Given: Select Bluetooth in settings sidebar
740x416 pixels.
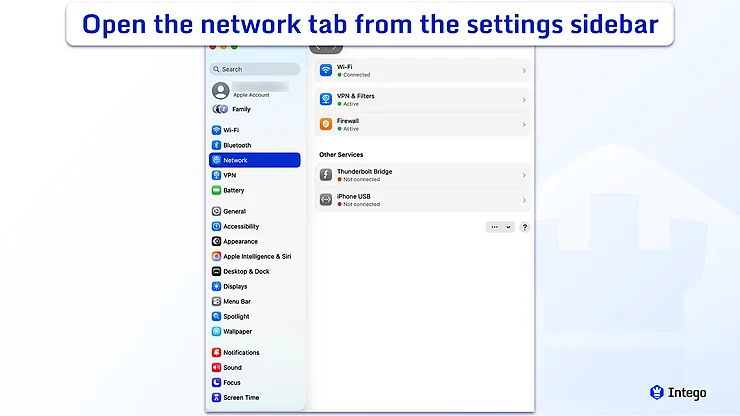Looking at the screenshot, I should 237,145.
